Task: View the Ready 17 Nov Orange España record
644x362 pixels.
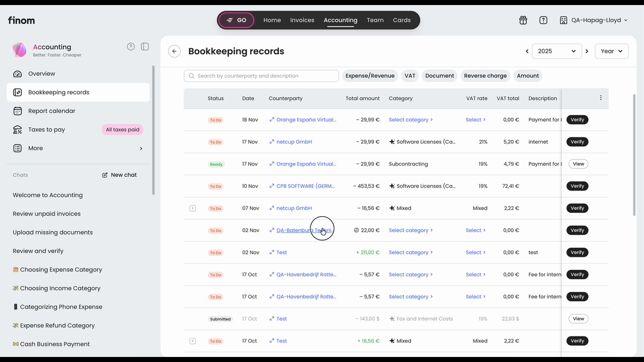Action: (579, 164)
